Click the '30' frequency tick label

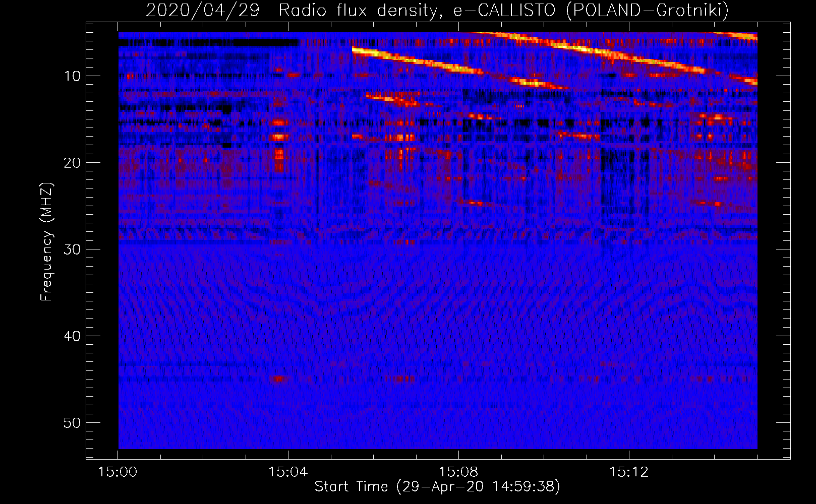(73, 249)
